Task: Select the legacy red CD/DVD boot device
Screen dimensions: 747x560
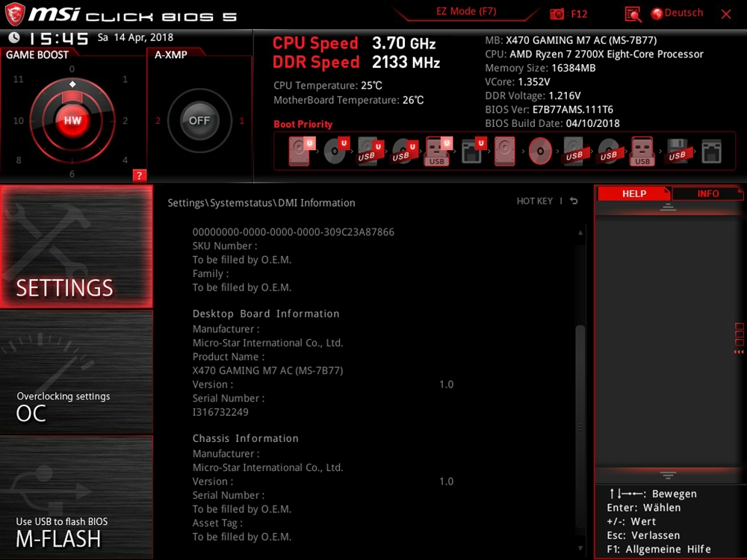Action: tap(540, 151)
